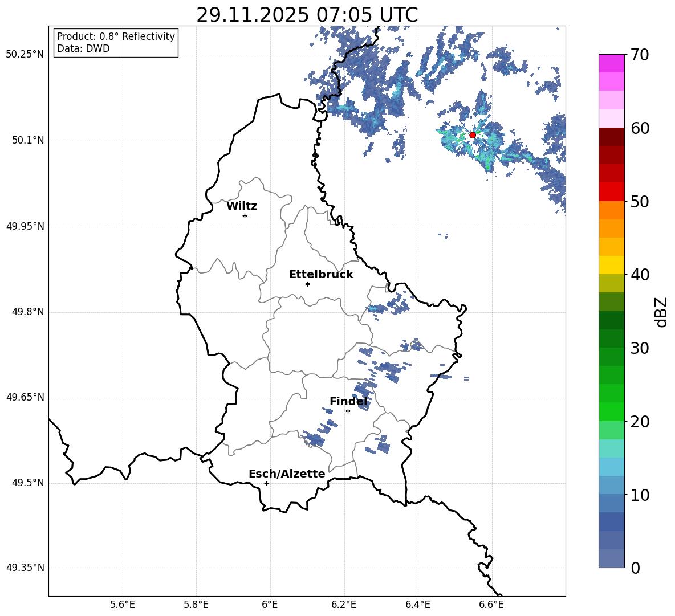Click the 20 colorbar tick label
675x616 pixels.
pos(640,422)
